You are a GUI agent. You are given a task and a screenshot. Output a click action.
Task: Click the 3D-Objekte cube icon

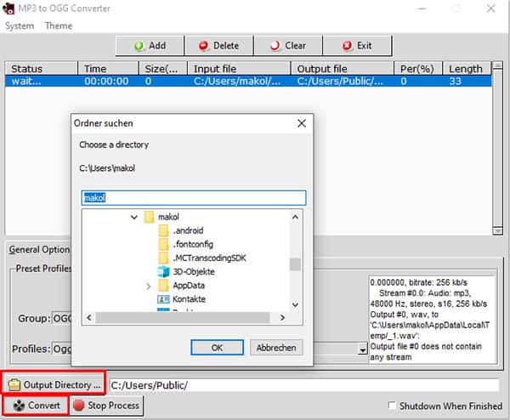pos(163,272)
